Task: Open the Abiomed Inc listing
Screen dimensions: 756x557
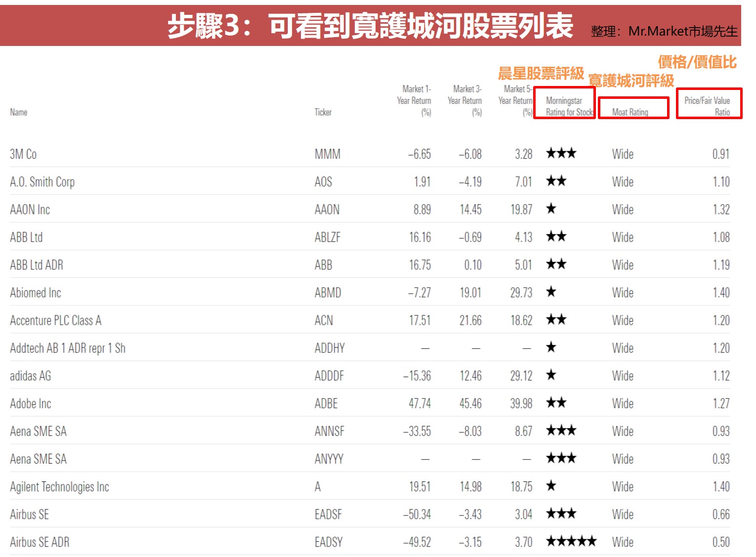Action: [x=35, y=293]
